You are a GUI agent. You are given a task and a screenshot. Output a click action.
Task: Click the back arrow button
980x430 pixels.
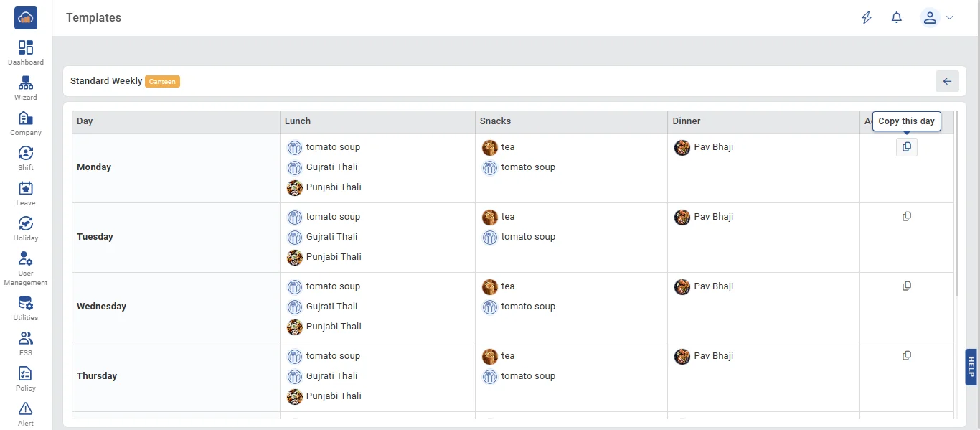(x=947, y=81)
